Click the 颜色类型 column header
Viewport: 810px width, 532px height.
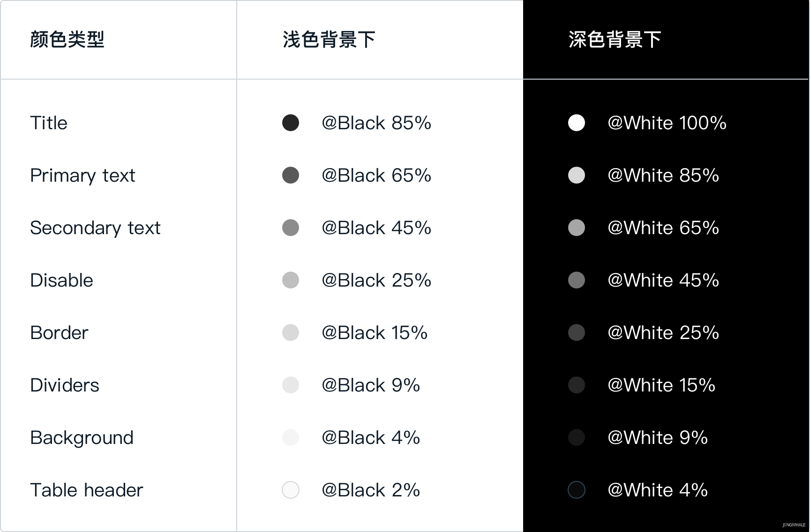67,39
